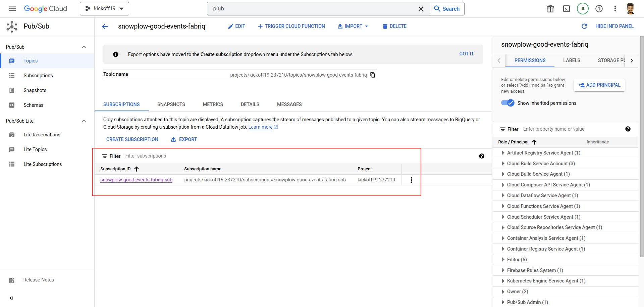
Task: Dismiss banner with GOT IT
Action: click(467, 54)
